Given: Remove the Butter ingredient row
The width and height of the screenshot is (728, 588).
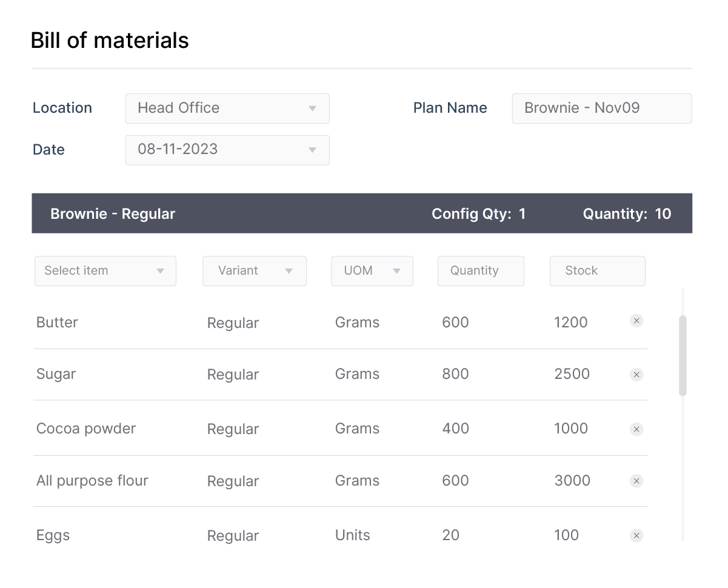Looking at the screenshot, I should (x=636, y=321).
